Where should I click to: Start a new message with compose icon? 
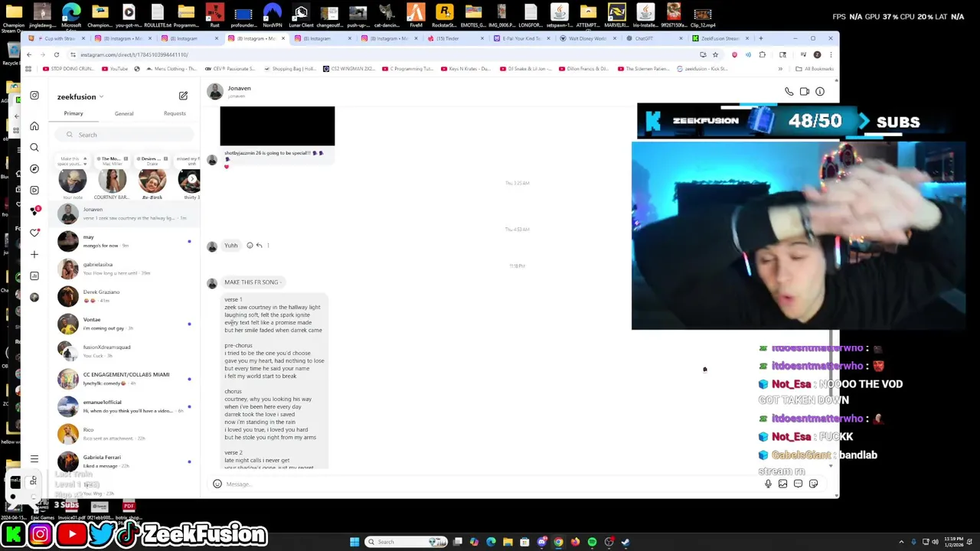(183, 96)
